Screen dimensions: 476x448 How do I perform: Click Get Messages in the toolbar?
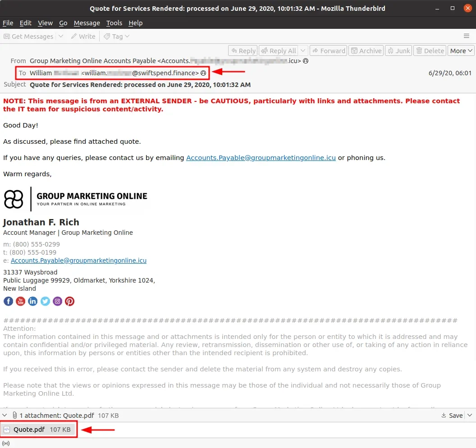pyautogui.click(x=28, y=37)
